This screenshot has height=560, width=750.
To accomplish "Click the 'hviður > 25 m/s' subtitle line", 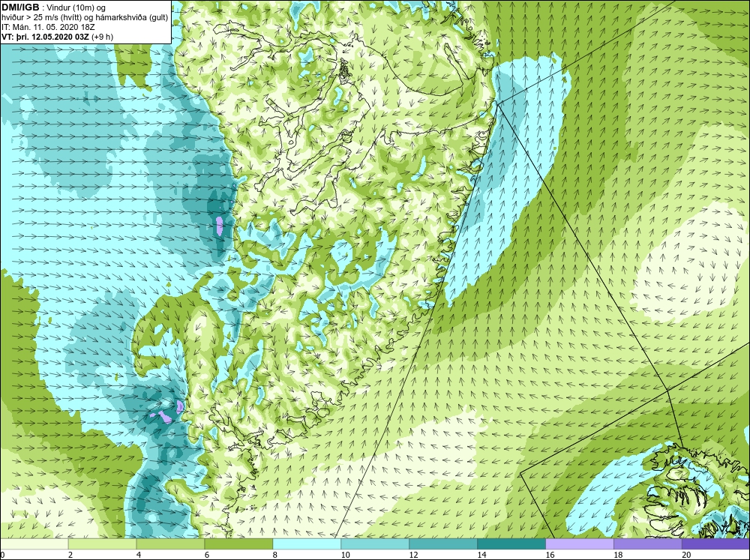I will 85,18.
